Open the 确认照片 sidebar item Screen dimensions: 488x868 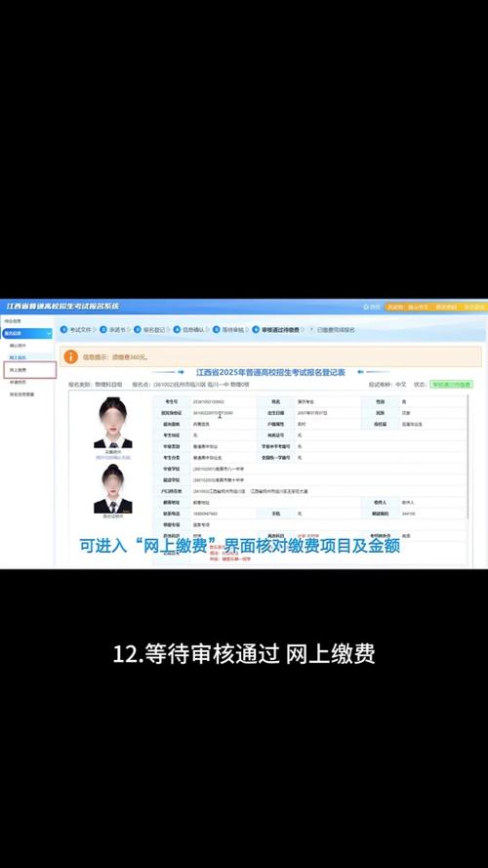click(x=19, y=345)
